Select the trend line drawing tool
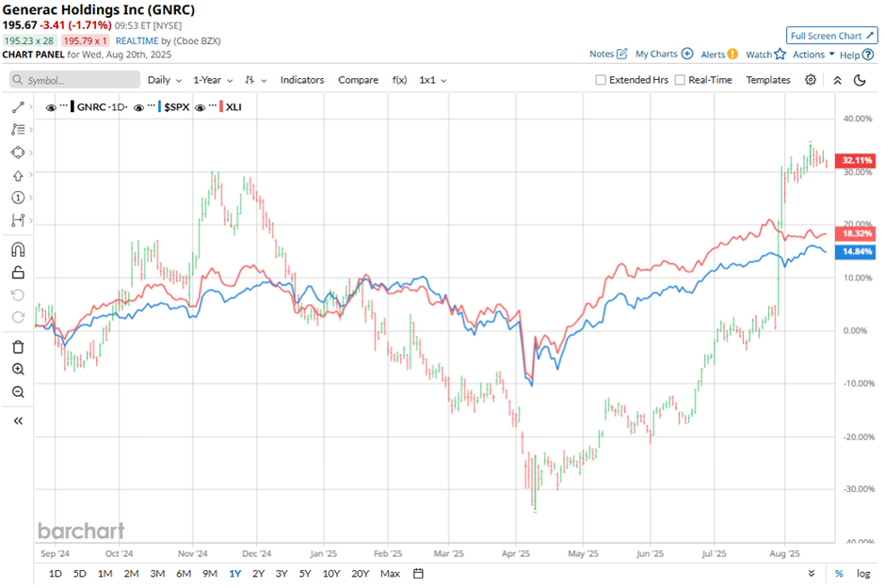Image resolution: width=885 pixels, height=588 pixels. coord(18,107)
